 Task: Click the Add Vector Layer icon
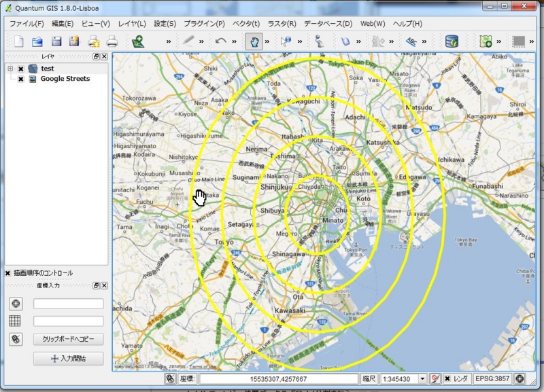[x=138, y=41]
